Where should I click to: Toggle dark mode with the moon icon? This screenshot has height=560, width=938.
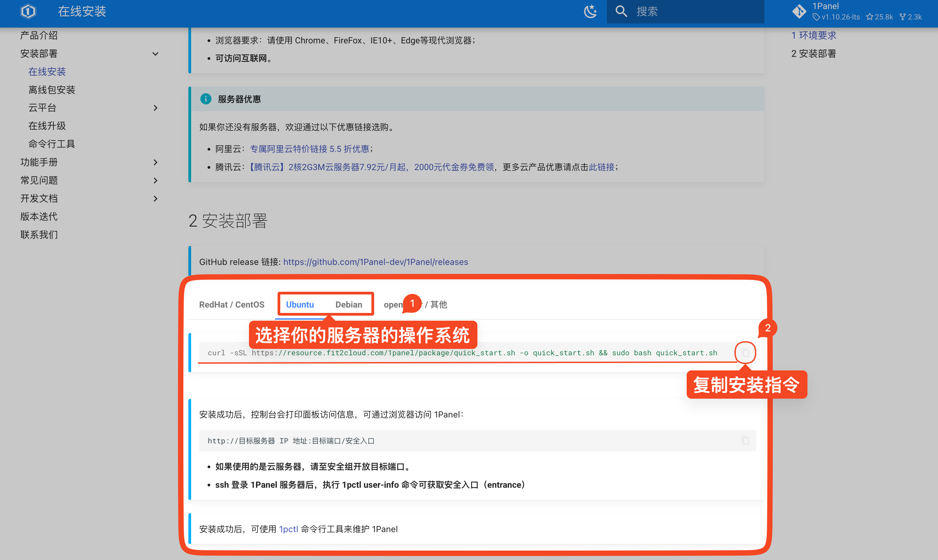point(590,11)
